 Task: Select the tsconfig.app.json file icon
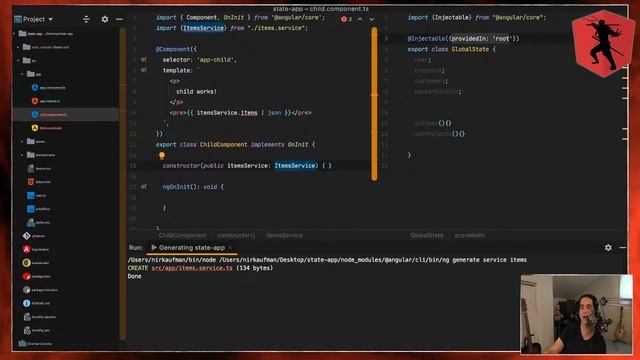tap(27, 316)
